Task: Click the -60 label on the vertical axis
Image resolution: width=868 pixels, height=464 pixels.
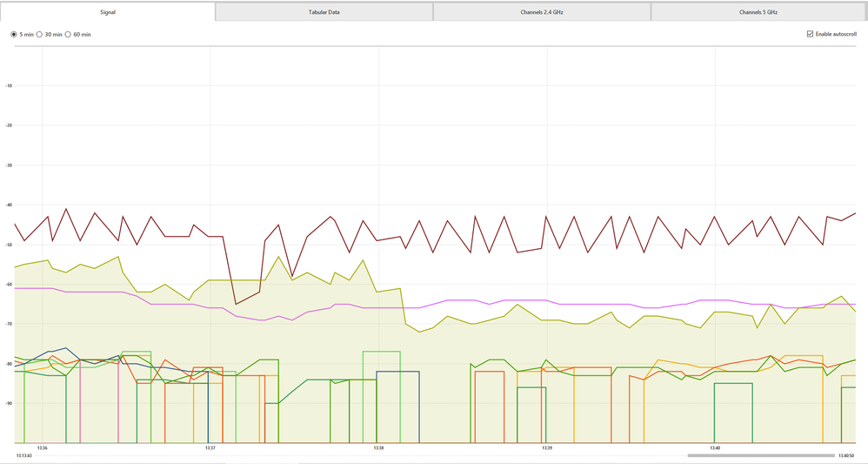Action: [9, 285]
